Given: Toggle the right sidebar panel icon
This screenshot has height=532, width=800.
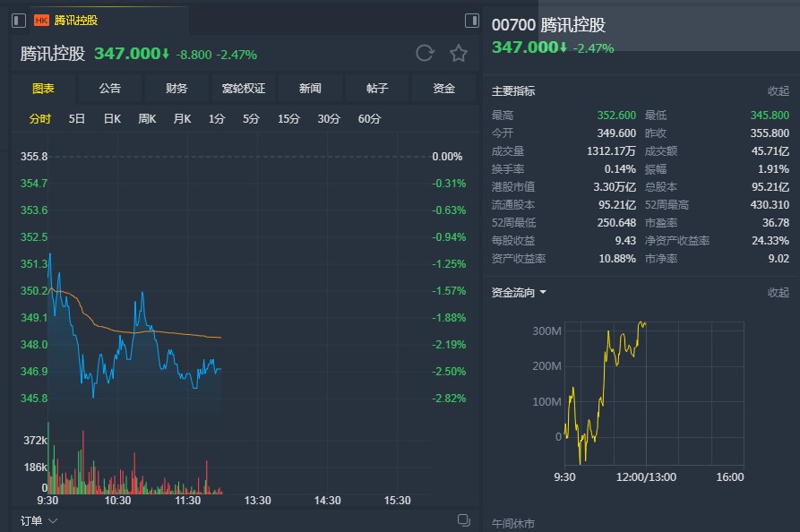Looking at the screenshot, I should pos(472,21).
